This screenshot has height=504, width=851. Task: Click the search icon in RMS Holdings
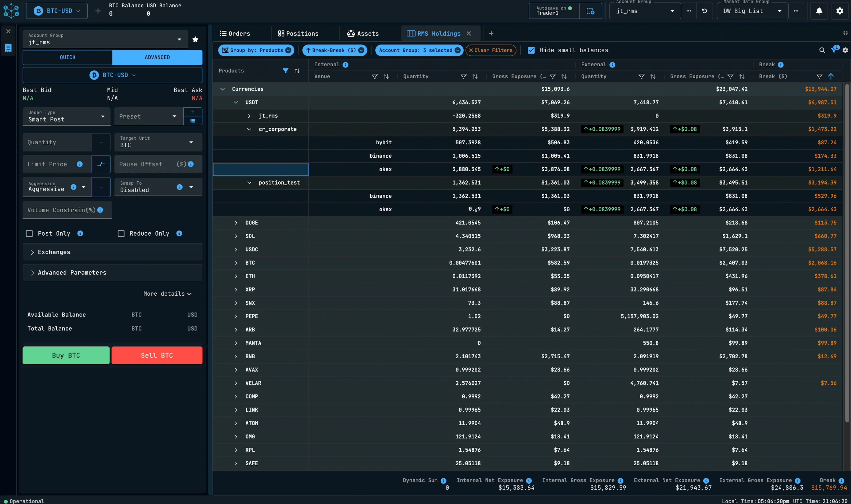(822, 50)
